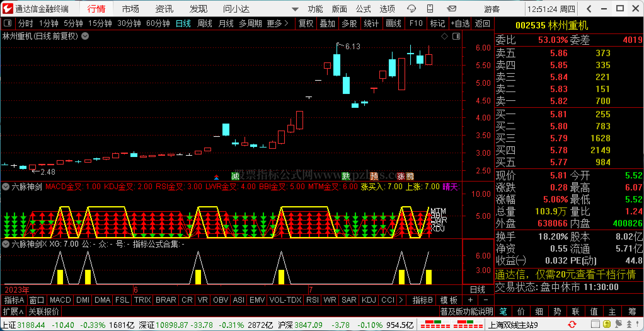
Task: Select the KDJ indicator tab
Action: [369, 300]
